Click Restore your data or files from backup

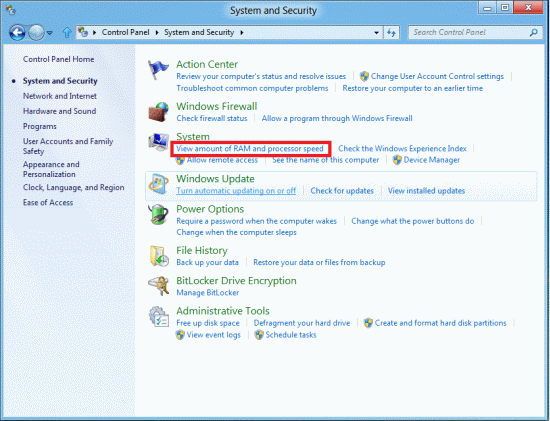[x=319, y=262]
